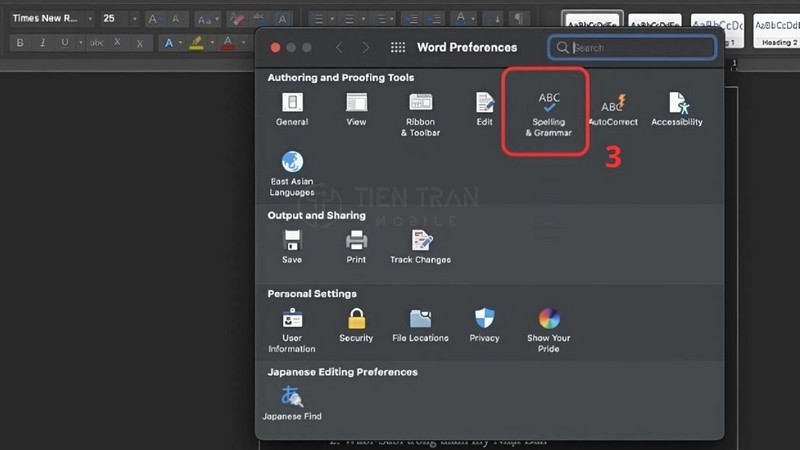Open File Locations settings
The image size is (800, 450).
coord(420,324)
